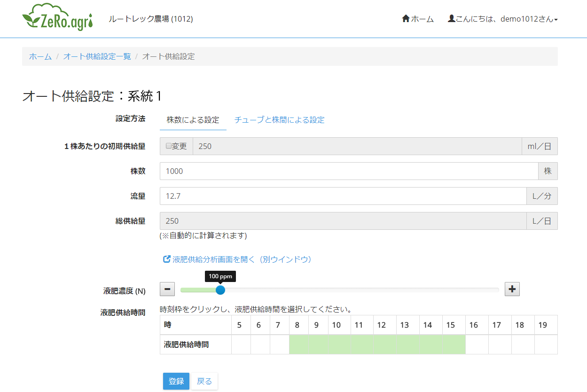The height and width of the screenshot is (392, 587).
Task: Decrease fertilizer concentration with minus button
Action: 167,289
